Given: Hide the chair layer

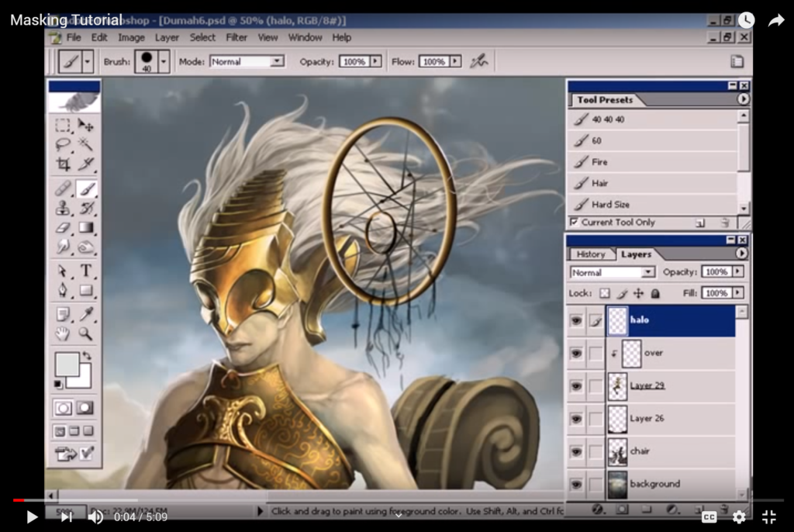Looking at the screenshot, I should [576, 451].
